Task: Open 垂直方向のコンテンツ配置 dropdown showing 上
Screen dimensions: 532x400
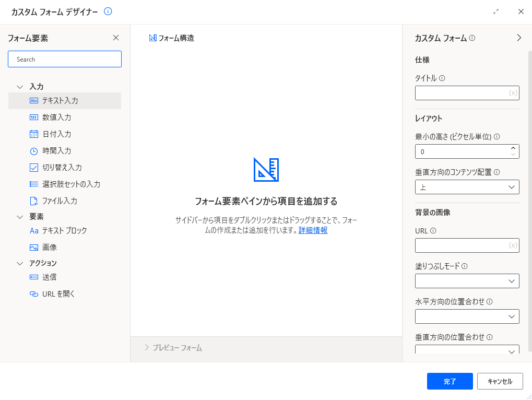Action: [467, 187]
